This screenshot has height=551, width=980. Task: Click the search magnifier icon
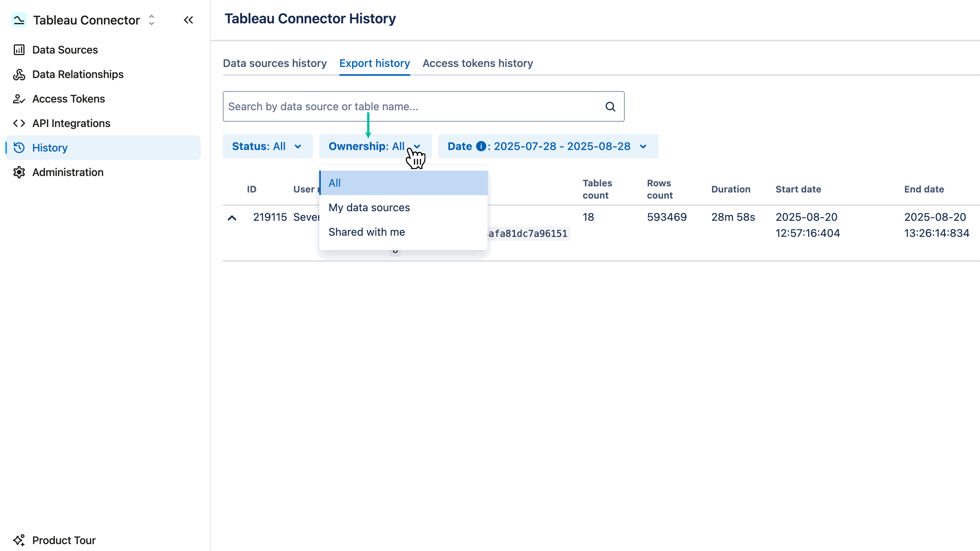pos(611,106)
